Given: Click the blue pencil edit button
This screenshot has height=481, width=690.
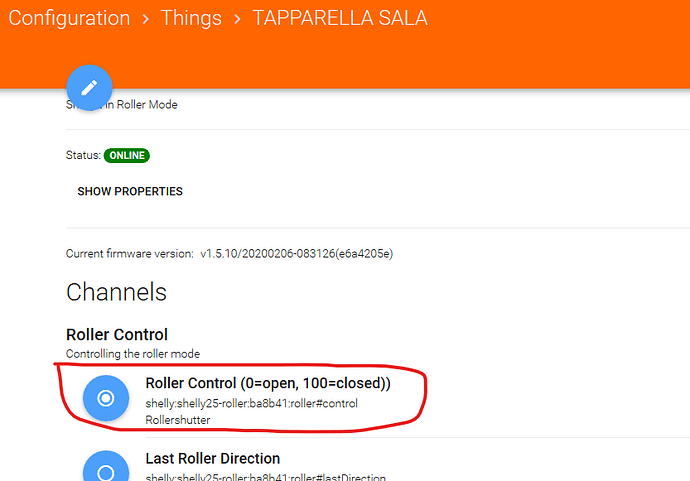Looking at the screenshot, I should pyautogui.click(x=88, y=87).
